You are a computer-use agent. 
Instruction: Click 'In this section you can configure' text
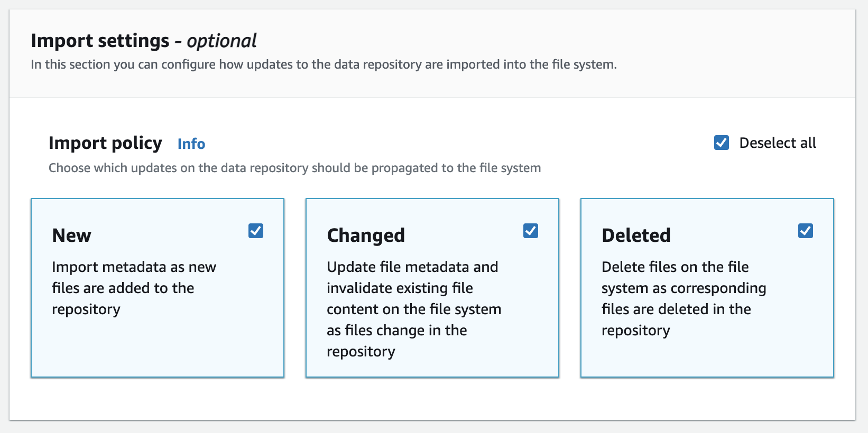324,64
